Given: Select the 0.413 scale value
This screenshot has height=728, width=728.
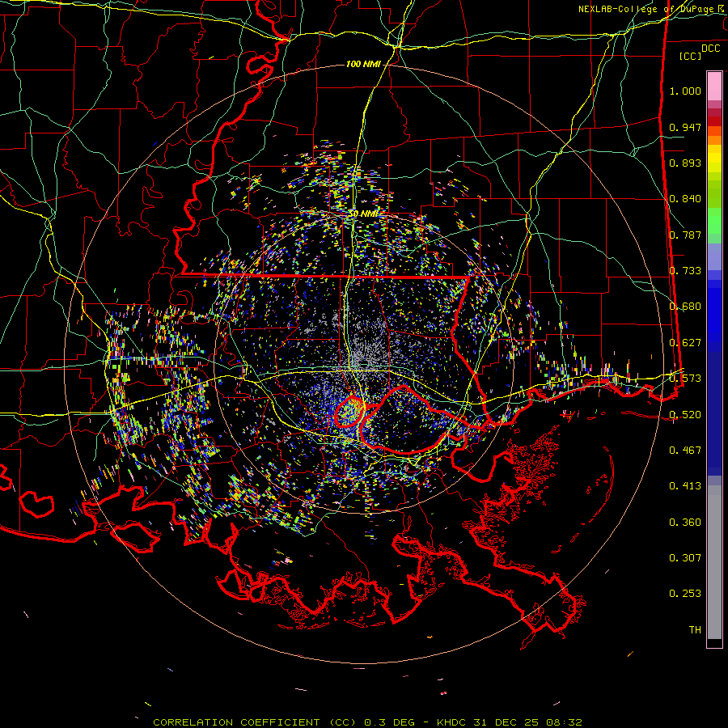Looking at the screenshot, I should pos(685,486).
